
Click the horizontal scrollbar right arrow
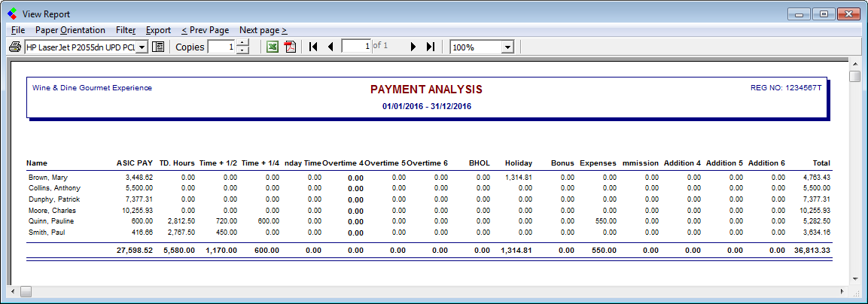point(842,291)
